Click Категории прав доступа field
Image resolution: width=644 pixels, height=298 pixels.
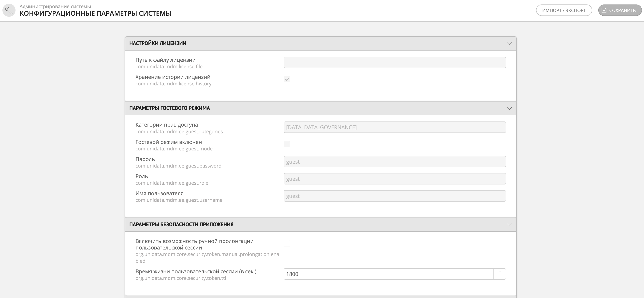tap(394, 127)
